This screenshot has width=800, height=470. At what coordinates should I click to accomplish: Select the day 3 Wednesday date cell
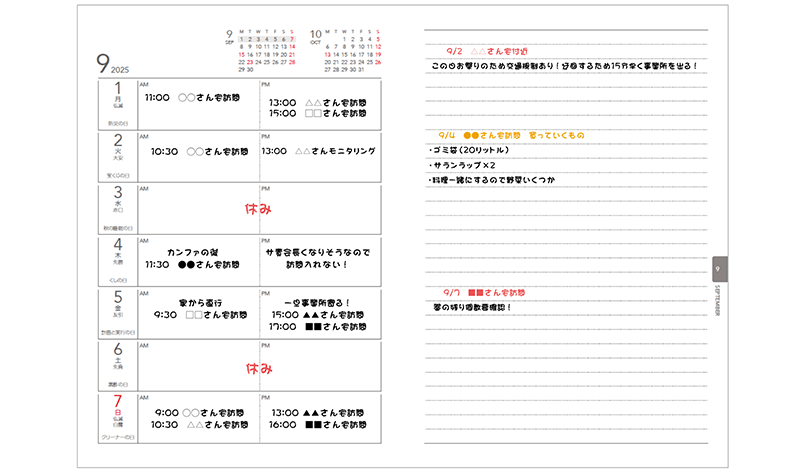[x=117, y=208]
